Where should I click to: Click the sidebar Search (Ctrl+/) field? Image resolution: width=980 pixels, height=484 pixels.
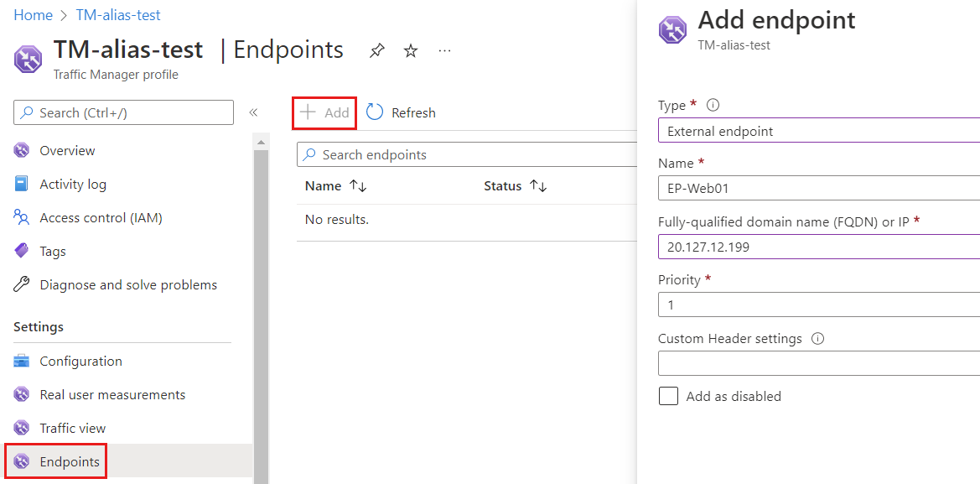(x=124, y=112)
